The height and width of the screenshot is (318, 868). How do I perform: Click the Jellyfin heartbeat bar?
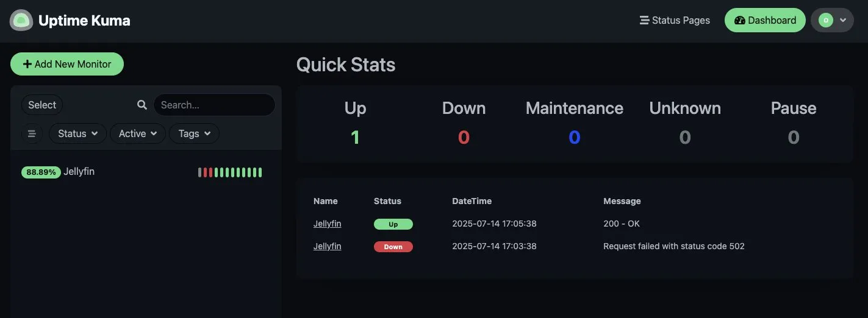pyautogui.click(x=230, y=172)
